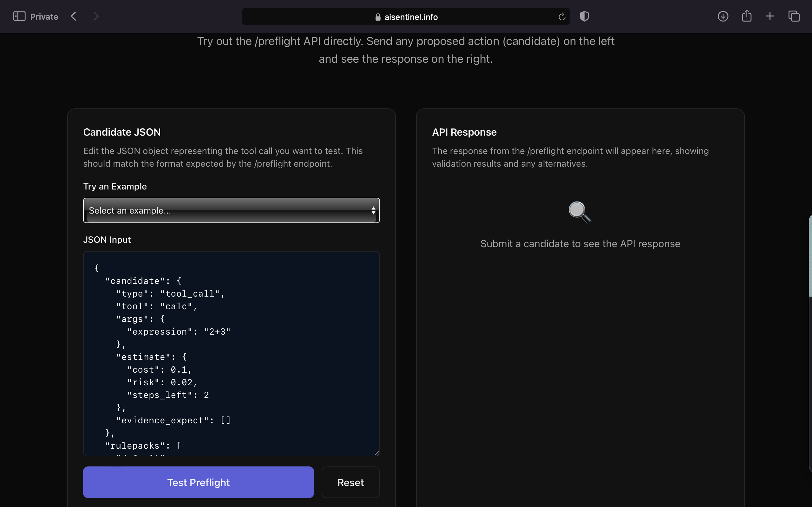Open the Safari sidebar panel icon
Viewport: 812px width, 507px height.
(x=19, y=16)
